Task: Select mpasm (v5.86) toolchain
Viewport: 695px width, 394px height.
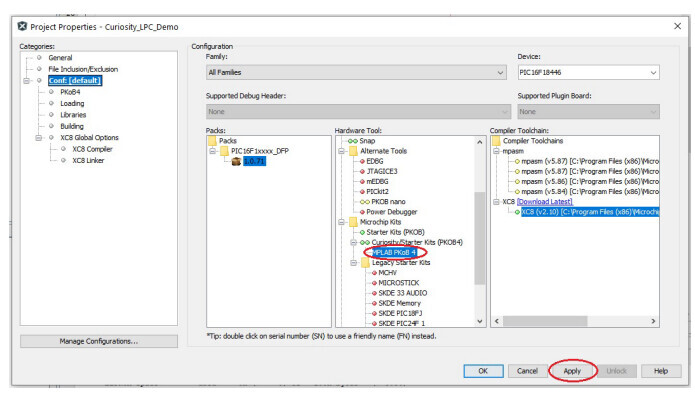Action: pyautogui.click(x=590, y=181)
